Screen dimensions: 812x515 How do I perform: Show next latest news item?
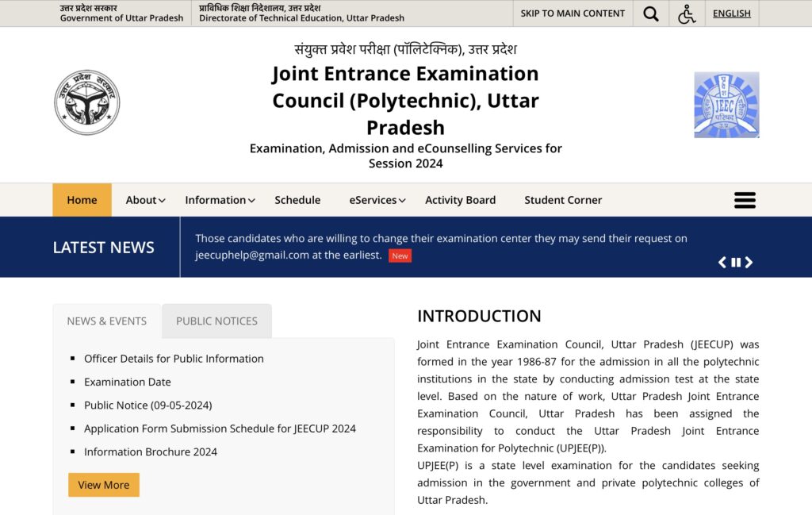(x=749, y=262)
